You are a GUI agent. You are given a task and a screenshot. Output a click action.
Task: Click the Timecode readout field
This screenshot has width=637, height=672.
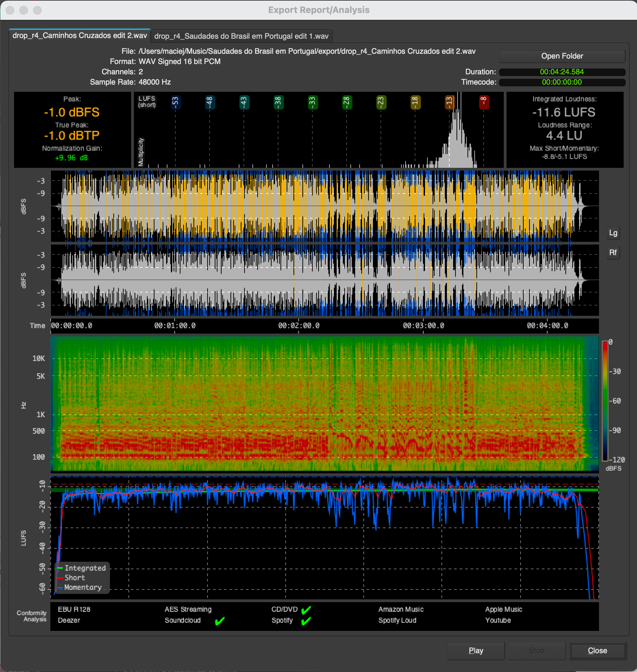pos(562,82)
